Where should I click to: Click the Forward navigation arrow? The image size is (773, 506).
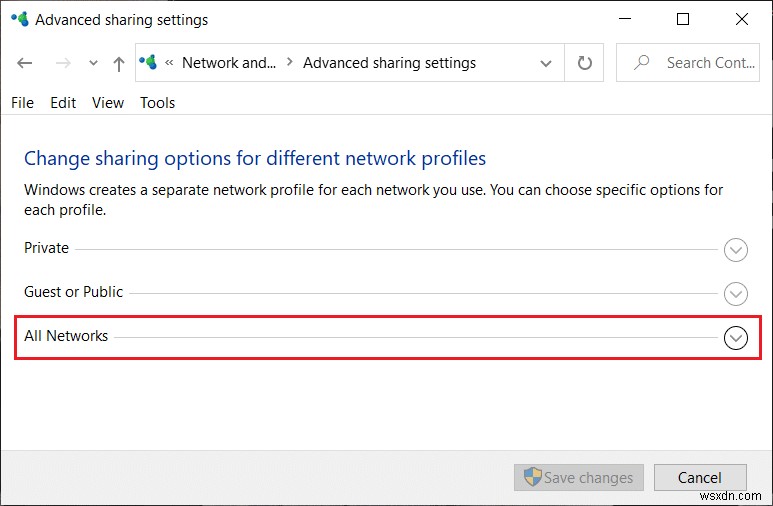coord(62,63)
